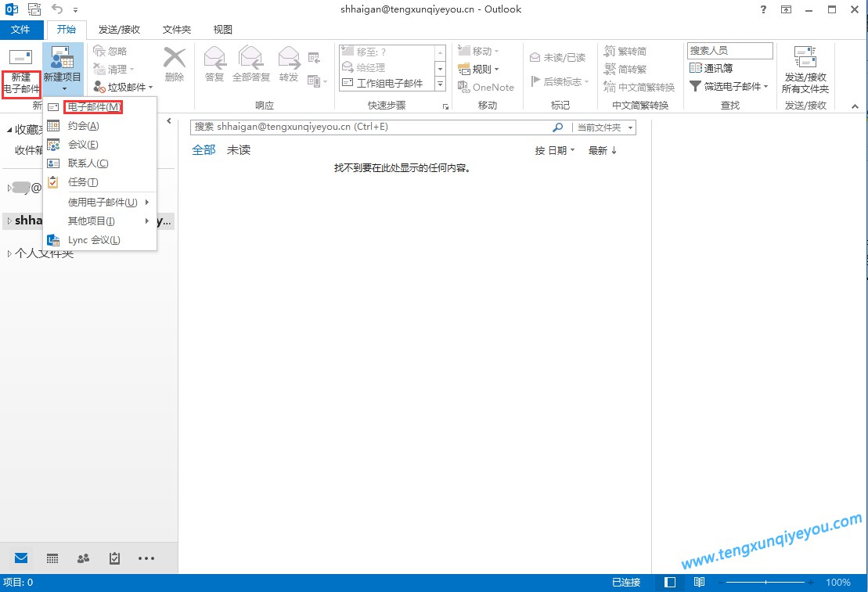This screenshot has height=592, width=868.
Task: Open Outlook Help question mark
Action: tap(763, 9)
